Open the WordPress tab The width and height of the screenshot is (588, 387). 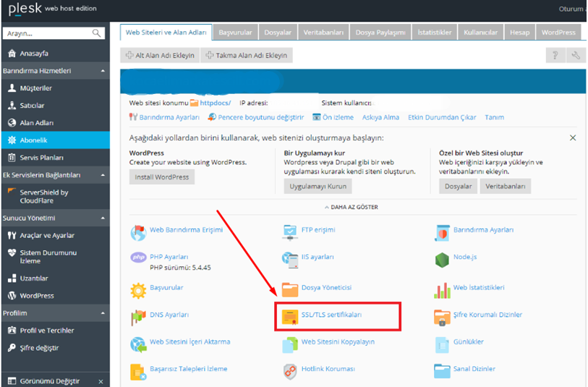[x=558, y=33]
